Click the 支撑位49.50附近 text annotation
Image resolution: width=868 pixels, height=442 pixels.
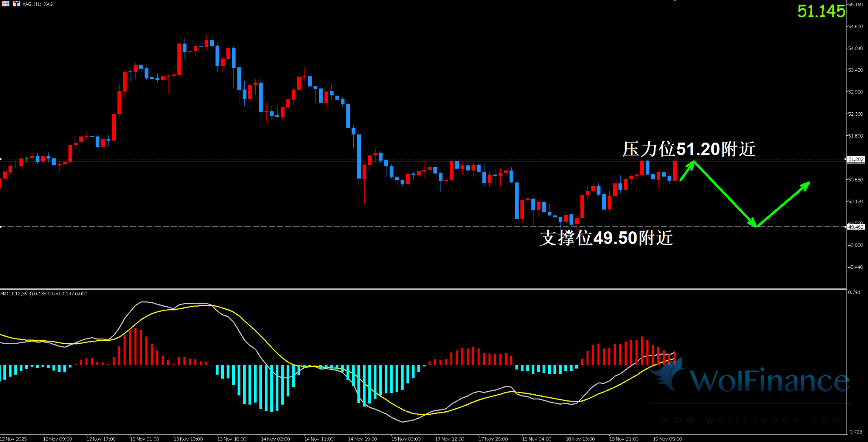coord(606,238)
